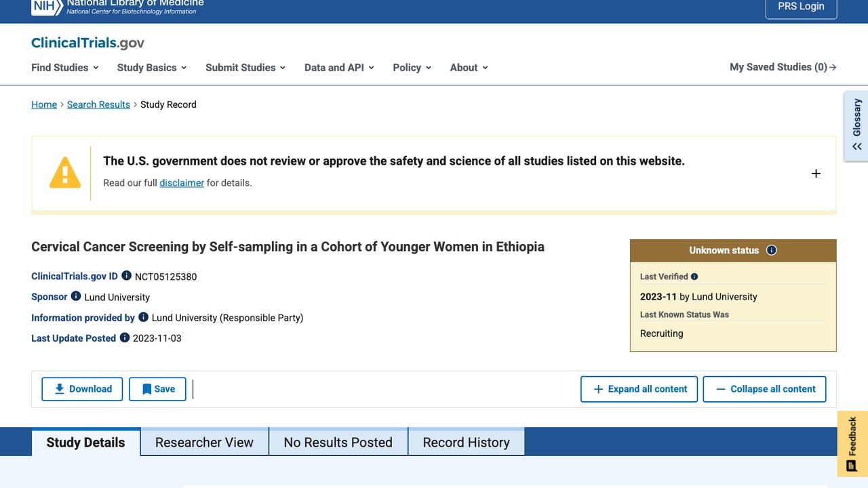Expand the disclaimer banner with plus icon
The height and width of the screenshot is (488, 868).
pyautogui.click(x=816, y=174)
